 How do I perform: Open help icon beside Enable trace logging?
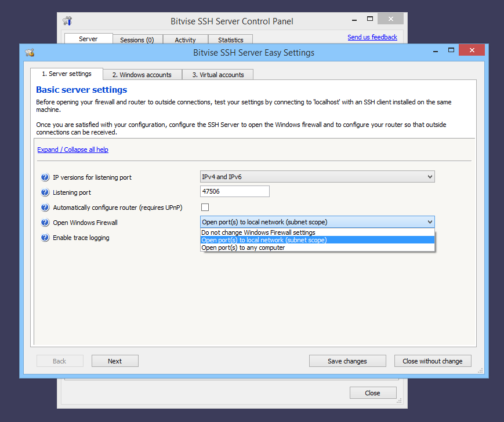coord(45,238)
